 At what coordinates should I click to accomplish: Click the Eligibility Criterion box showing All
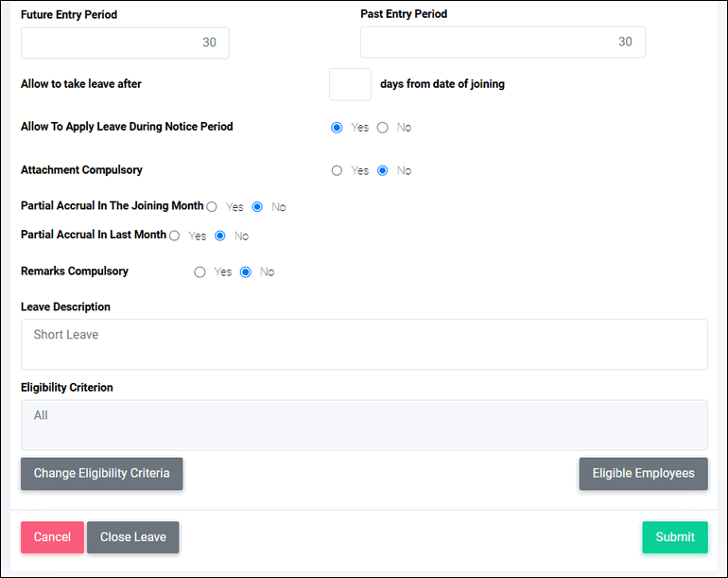pyautogui.click(x=364, y=425)
